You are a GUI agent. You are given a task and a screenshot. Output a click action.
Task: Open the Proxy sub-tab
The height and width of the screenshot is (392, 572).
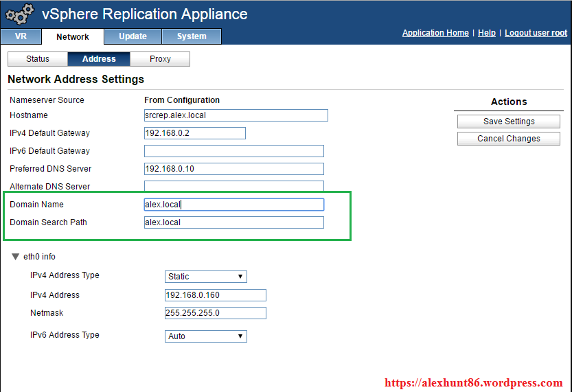coord(160,59)
